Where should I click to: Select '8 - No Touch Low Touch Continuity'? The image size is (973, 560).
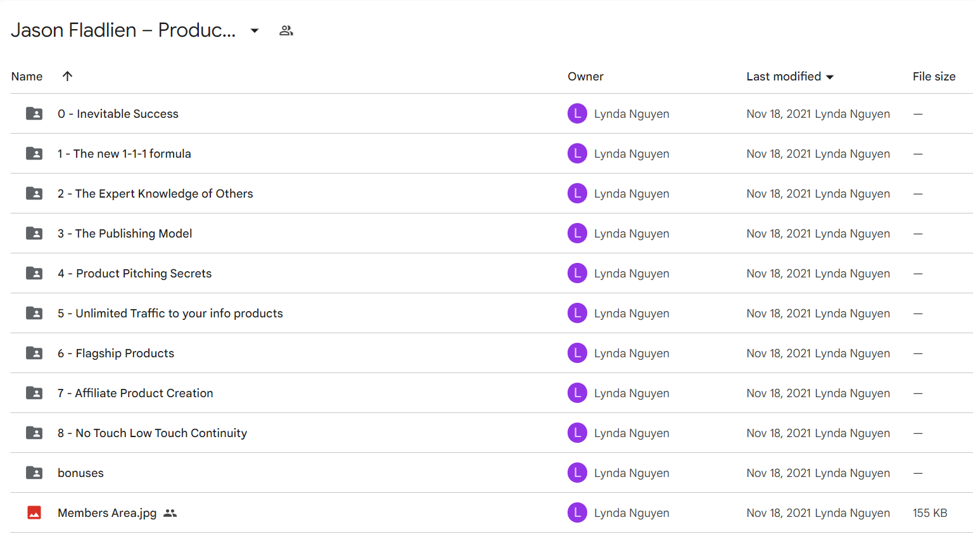coord(152,433)
